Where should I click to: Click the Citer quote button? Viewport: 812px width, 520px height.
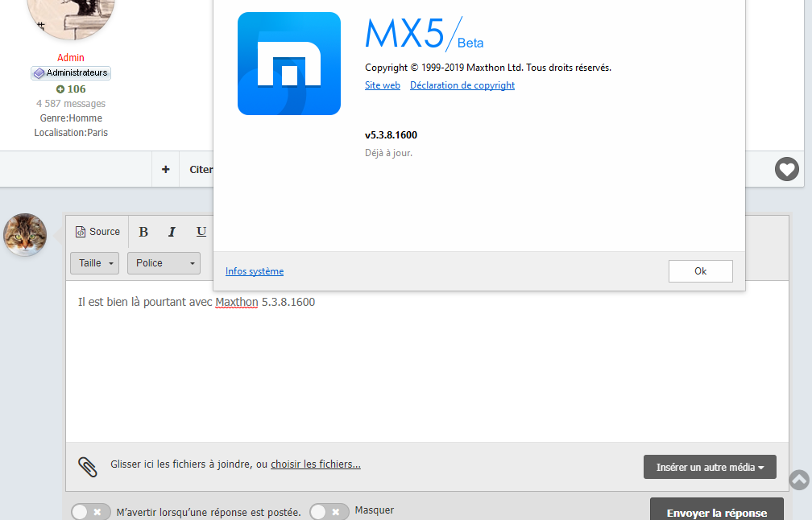tap(199, 169)
